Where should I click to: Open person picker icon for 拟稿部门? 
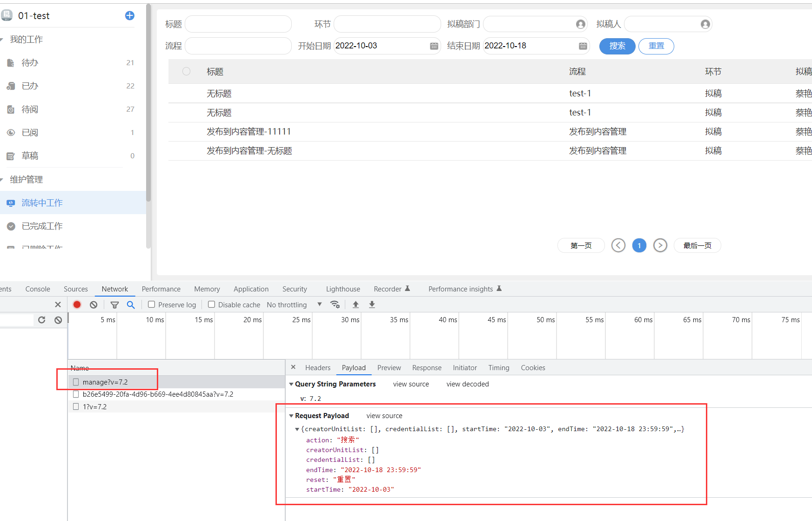point(580,24)
